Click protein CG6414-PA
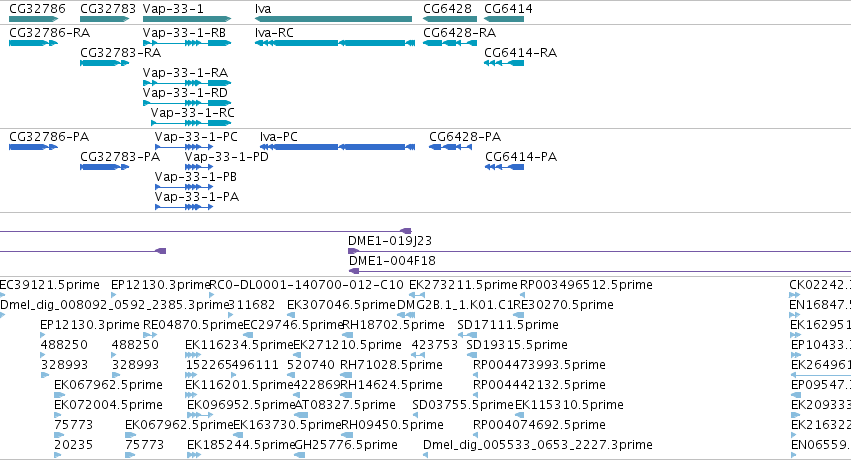Viewport: 851px width, 460px height. pyautogui.click(x=505, y=167)
